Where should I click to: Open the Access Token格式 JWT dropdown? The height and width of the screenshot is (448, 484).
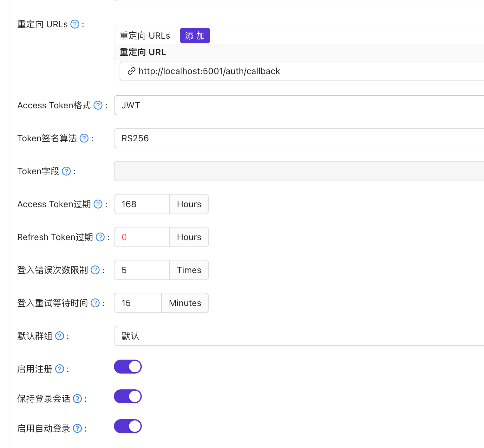tap(299, 105)
